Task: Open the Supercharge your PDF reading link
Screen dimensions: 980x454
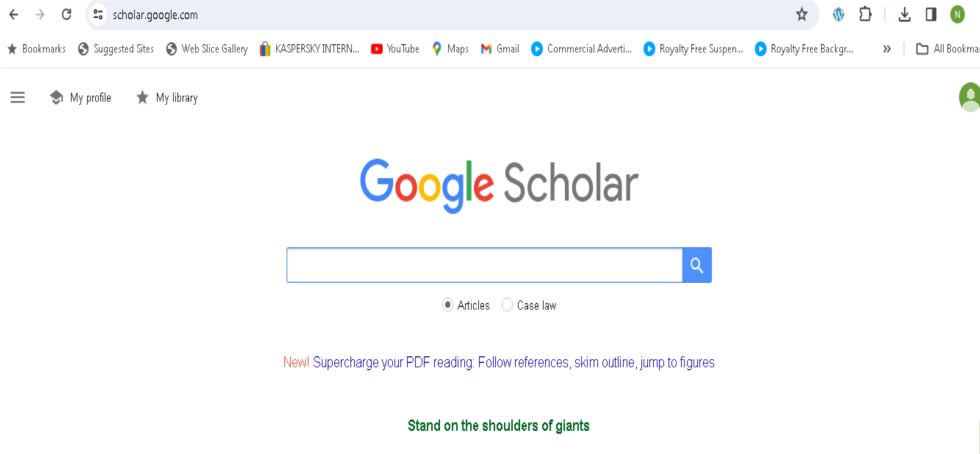Action: [514, 362]
